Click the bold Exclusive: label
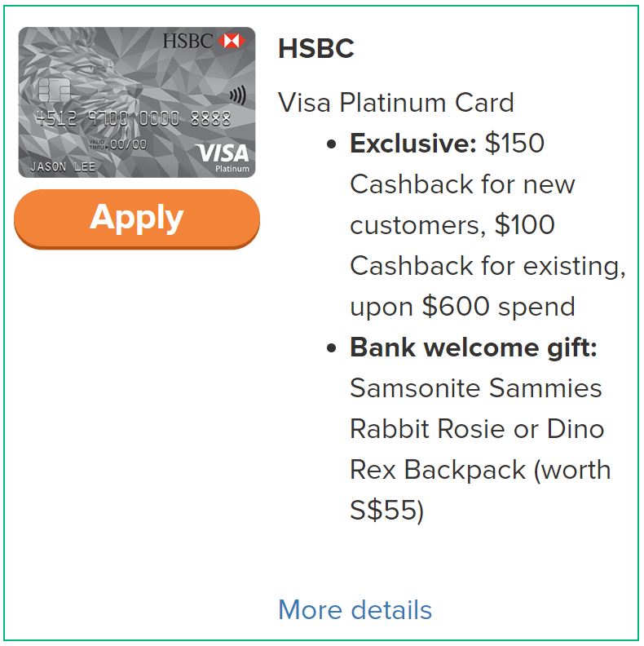This screenshot has height=646, width=644. click(413, 143)
